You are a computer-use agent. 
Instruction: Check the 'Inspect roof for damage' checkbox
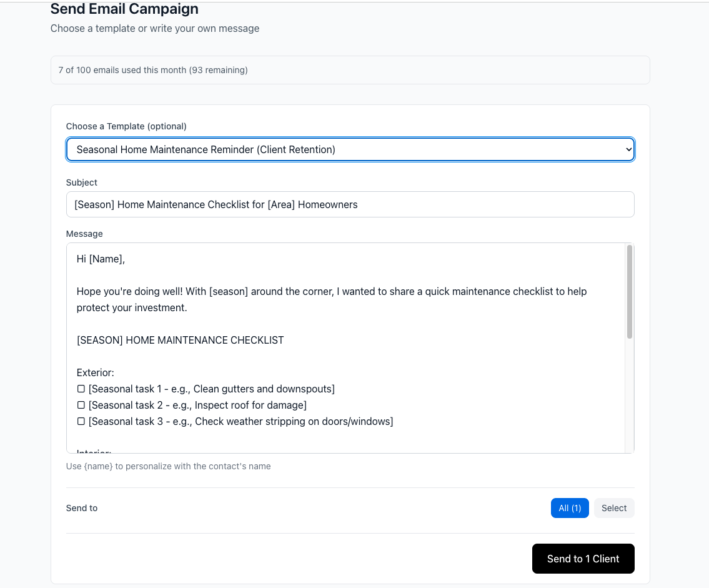(81, 405)
